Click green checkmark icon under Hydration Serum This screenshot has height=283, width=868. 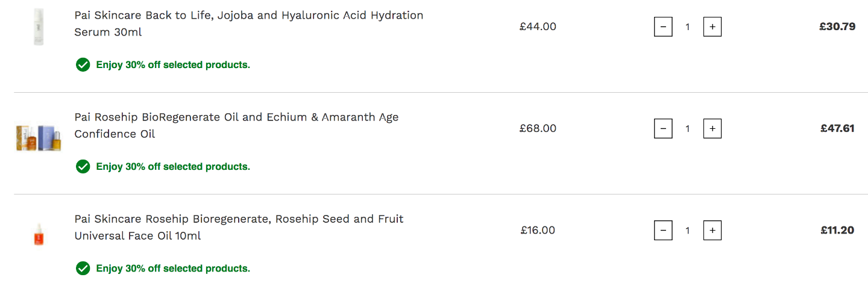point(83,64)
